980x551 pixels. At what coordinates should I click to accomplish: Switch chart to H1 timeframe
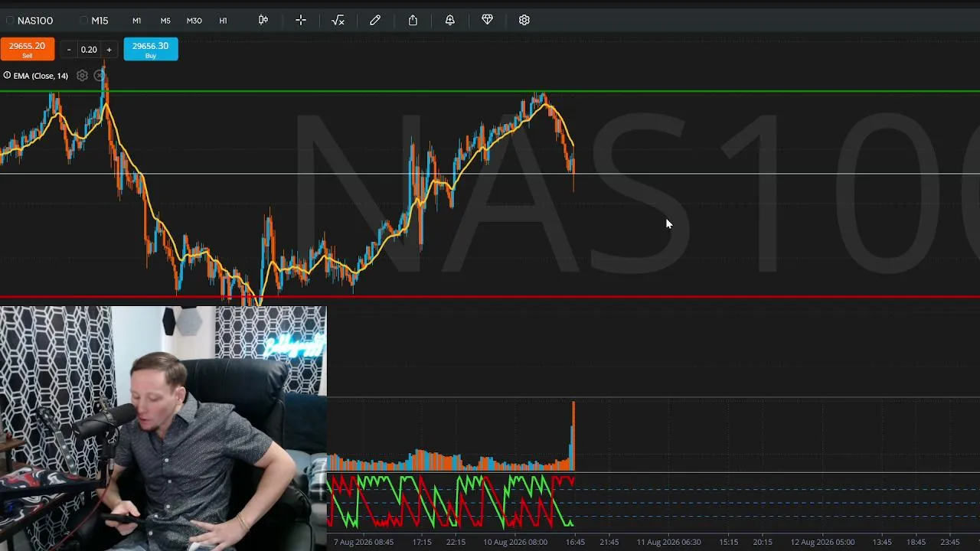coord(224,21)
